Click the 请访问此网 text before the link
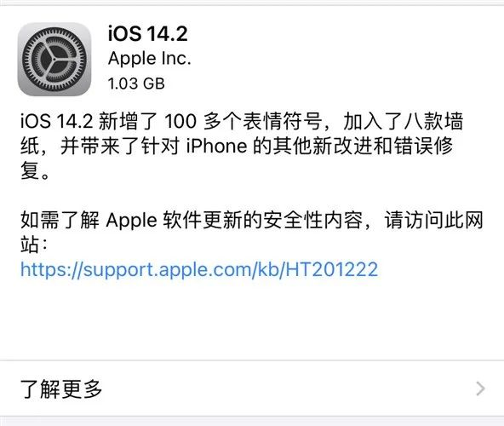504x426 pixels. pos(434,220)
